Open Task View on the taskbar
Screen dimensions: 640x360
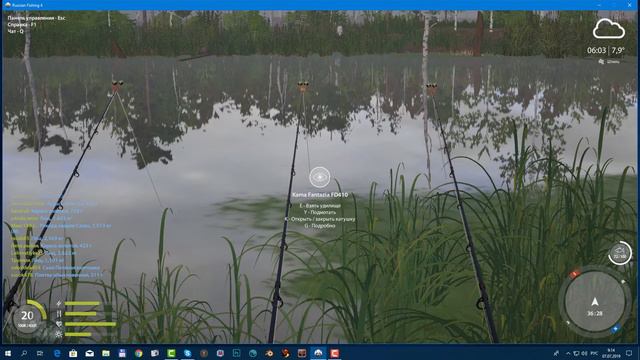[40, 353]
